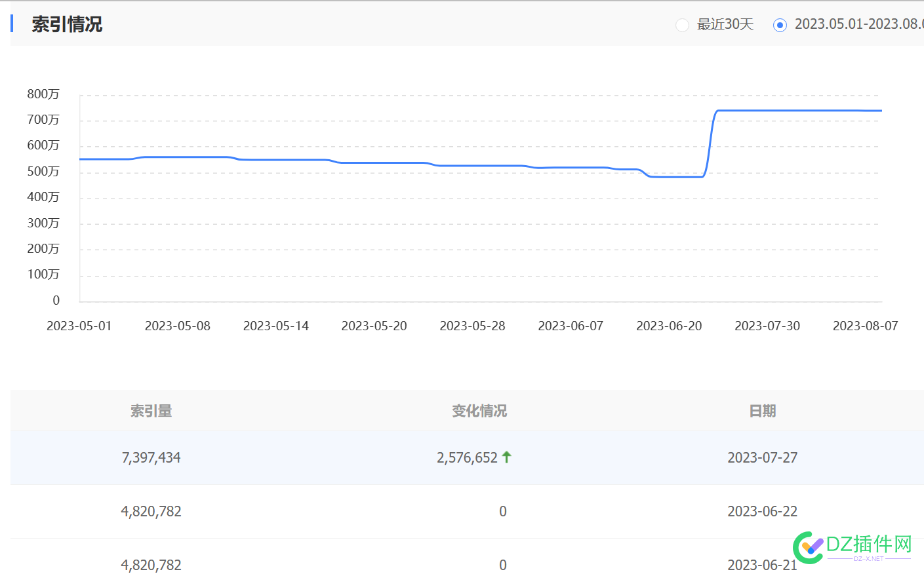
Task: Click the 300万 y-axis label
Action: pyautogui.click(x=43, y=223)
